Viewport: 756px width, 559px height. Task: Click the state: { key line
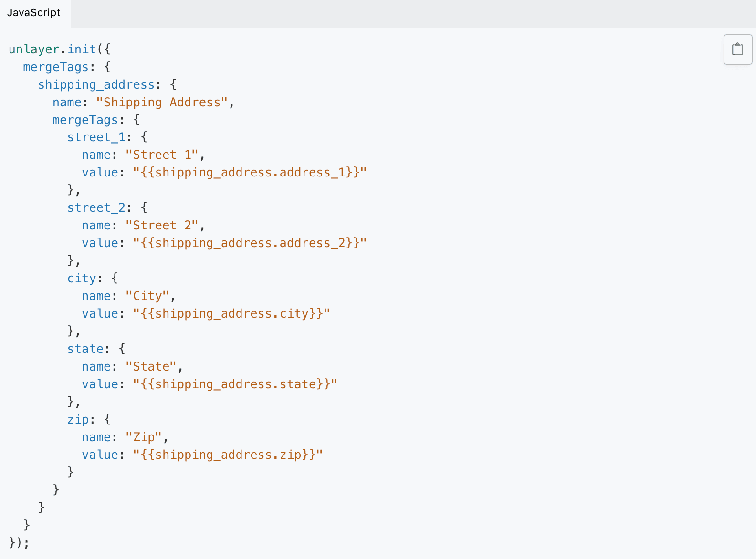pyautogui.click(x=96, y=349)
